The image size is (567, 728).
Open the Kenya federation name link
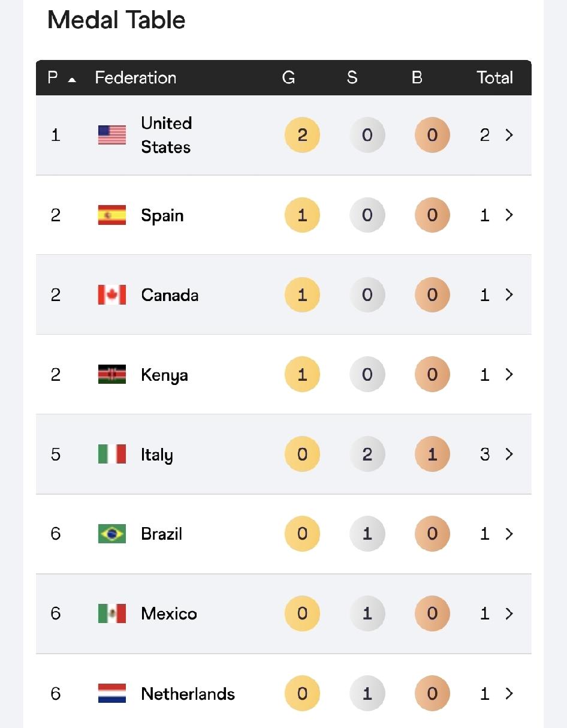point(164,375)
